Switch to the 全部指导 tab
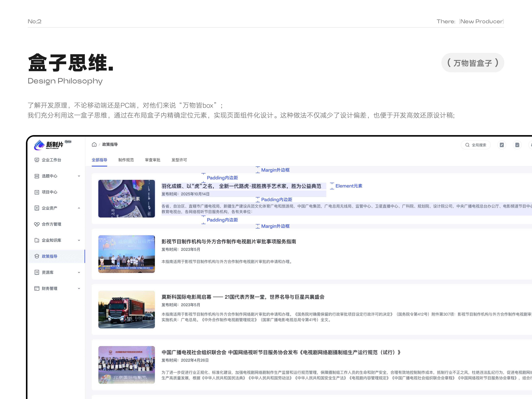532x399 pixels. 99,160
